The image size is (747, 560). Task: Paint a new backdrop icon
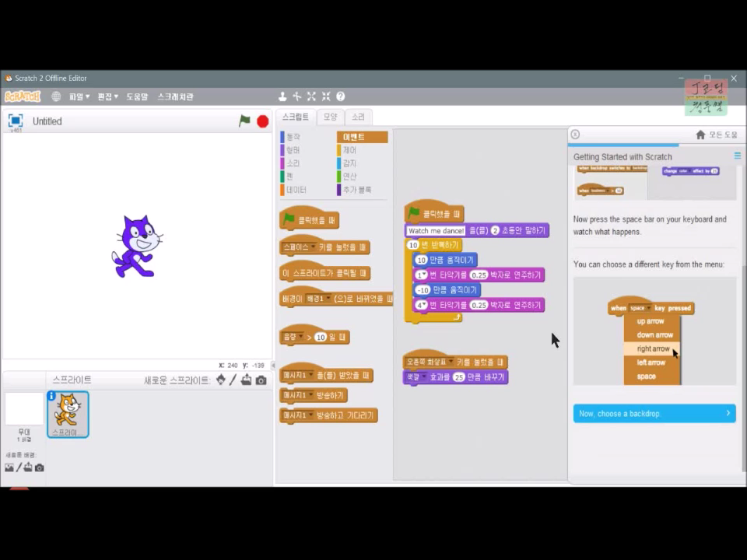[x=19, y=467]
